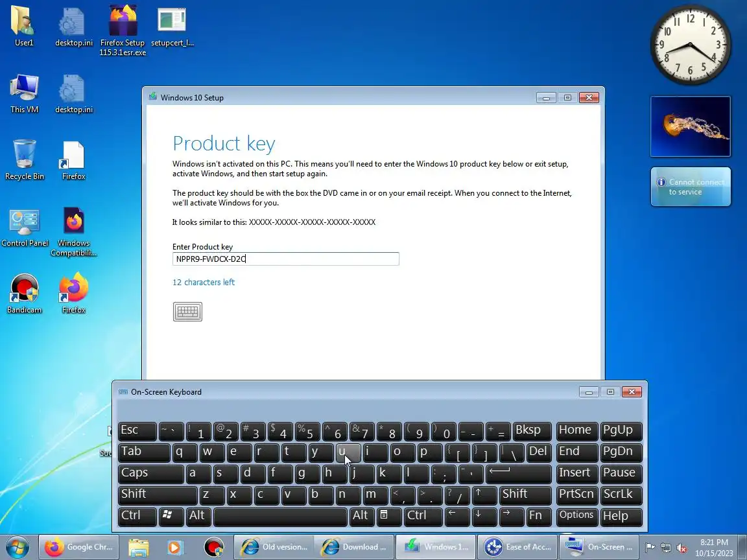
Task: Open Action Center flag in tray
Action: click(x=650, y=548)
